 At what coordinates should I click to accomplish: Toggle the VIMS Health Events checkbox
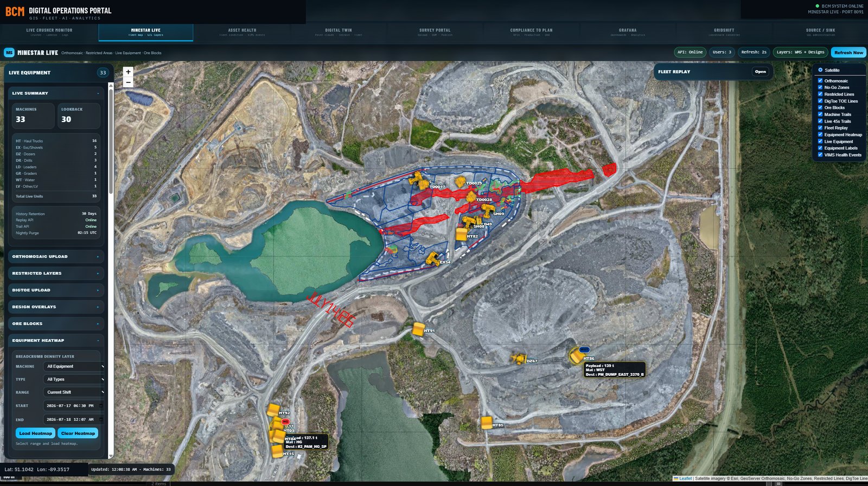click(x=820, y=155)
